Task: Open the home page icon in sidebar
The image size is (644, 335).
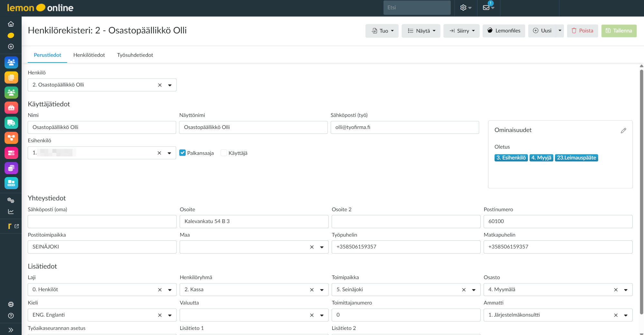Action: (x=11, y=24)
